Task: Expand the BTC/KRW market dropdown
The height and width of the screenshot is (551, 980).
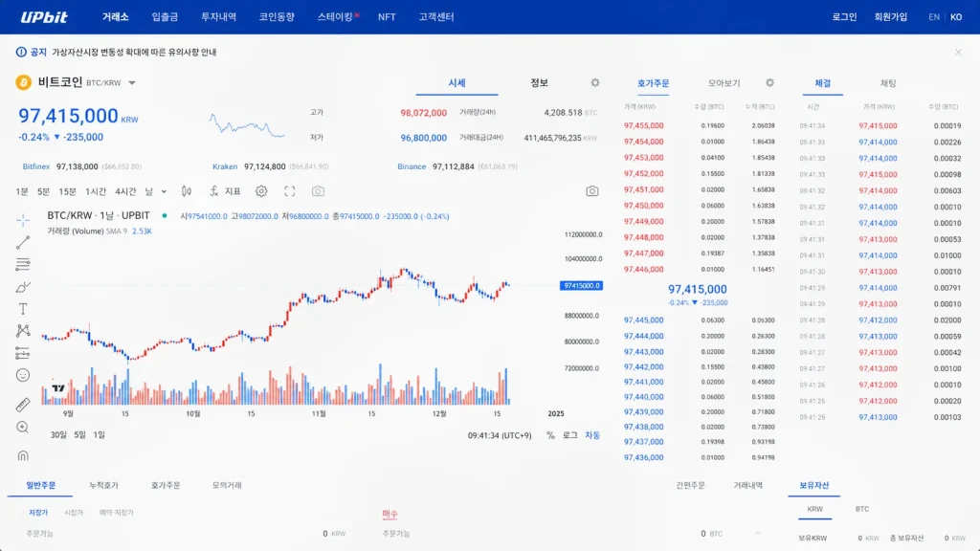Action: (132, 82)
